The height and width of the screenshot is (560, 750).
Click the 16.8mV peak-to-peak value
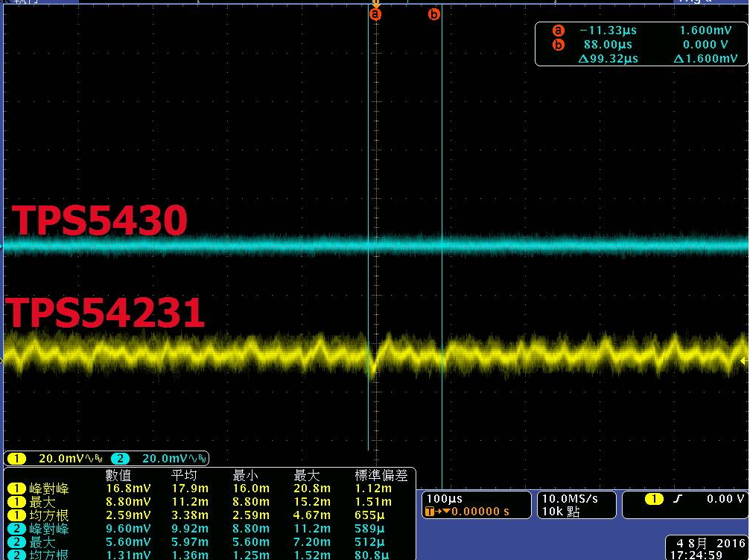pos(128,489)
